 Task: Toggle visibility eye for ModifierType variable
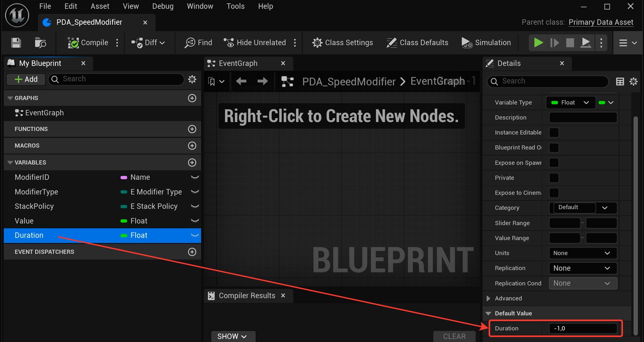coord(195,192)
